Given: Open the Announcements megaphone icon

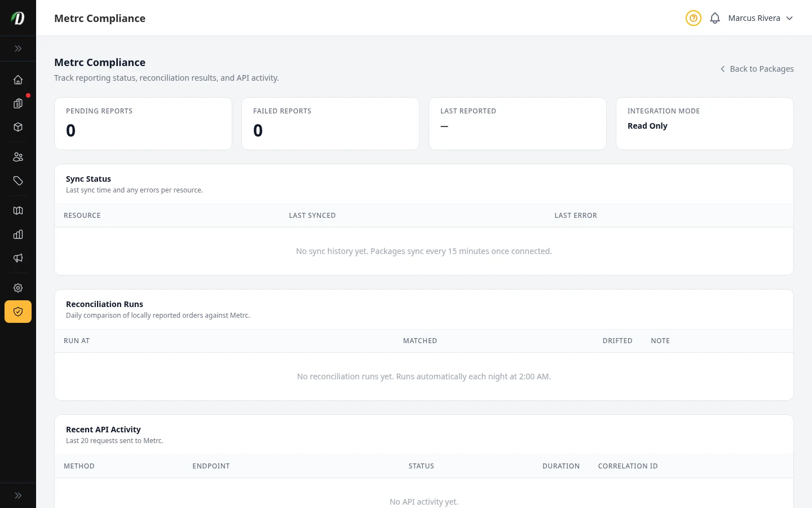Looking at the screenshot, I should [x=18, y=258].
